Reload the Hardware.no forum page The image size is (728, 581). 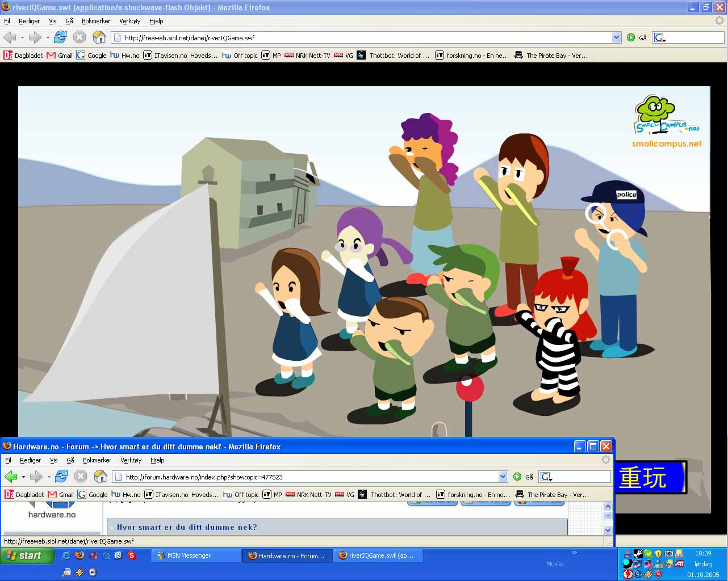coord(61,476)
